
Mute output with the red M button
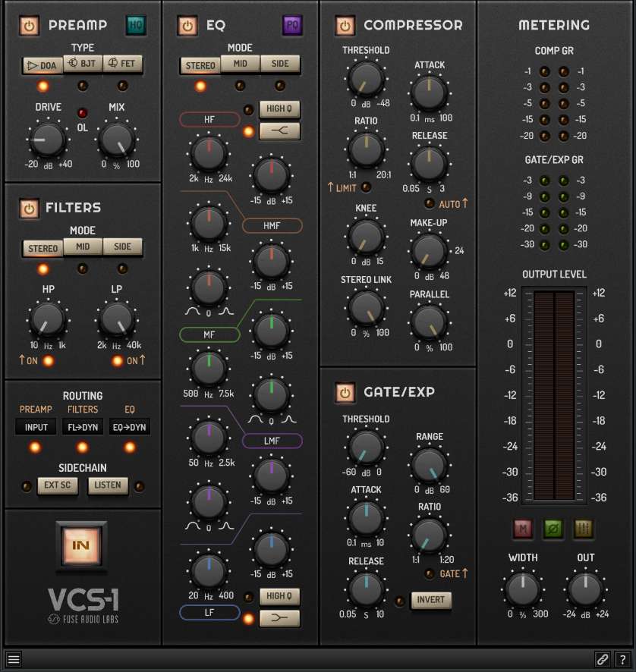pos(522,528)
